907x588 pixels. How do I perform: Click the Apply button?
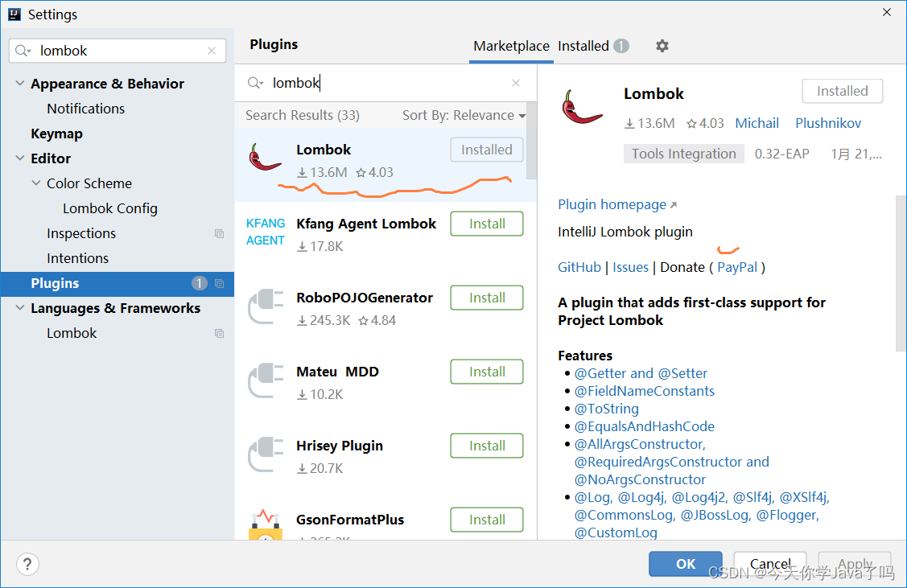click(855, 564)
